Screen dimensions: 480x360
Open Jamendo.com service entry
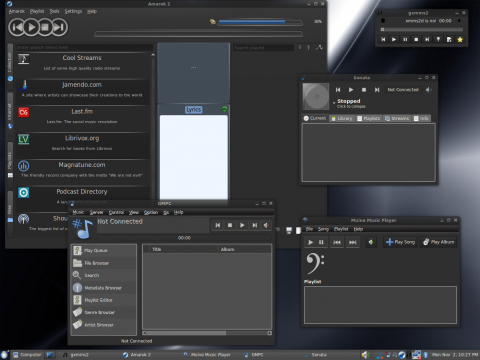[x=82, y=89]
